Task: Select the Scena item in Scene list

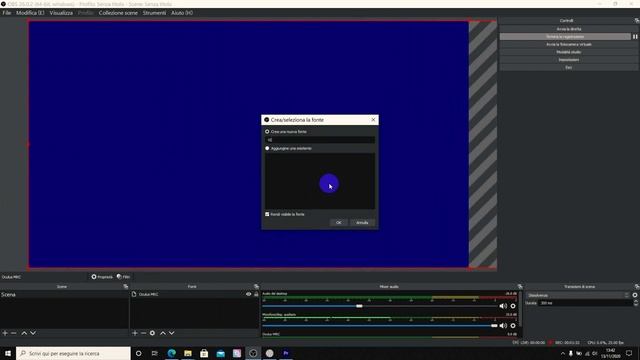Action: click(x=64, y=294)
